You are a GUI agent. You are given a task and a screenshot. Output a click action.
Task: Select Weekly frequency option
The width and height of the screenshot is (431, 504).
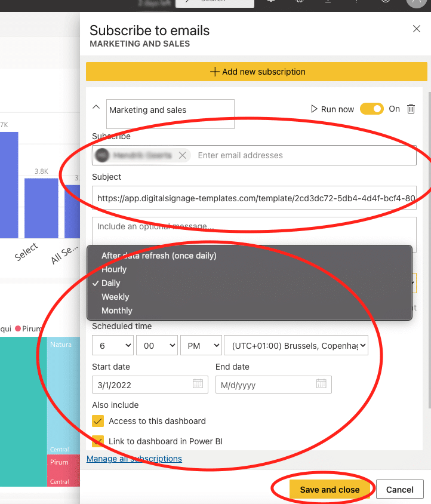[x=250, y=297]
